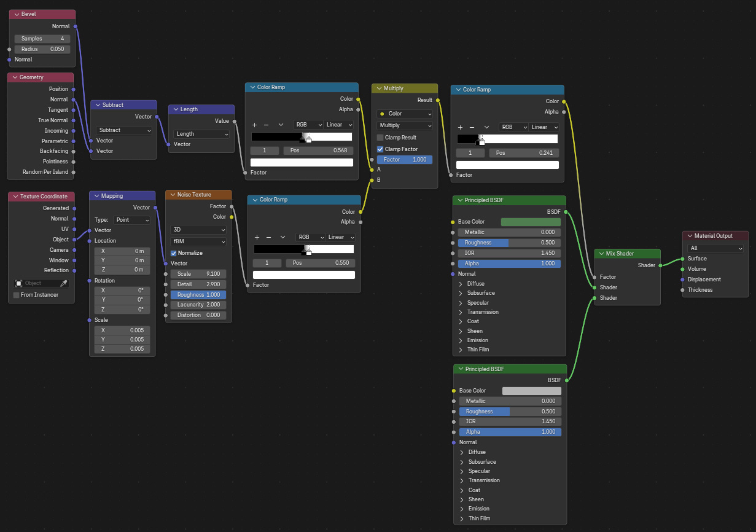Disable the Normalize checkbox in Noise Texture
Screen dimensions: 756x532
[x=174, y=253]
